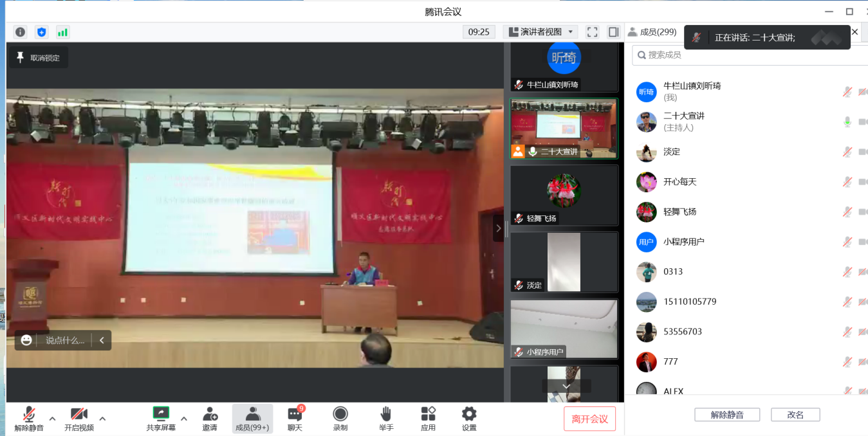Viewport: 868px width, 436px height.
Task: Click the 搜索成员 search field
Action: coord(750,55)
